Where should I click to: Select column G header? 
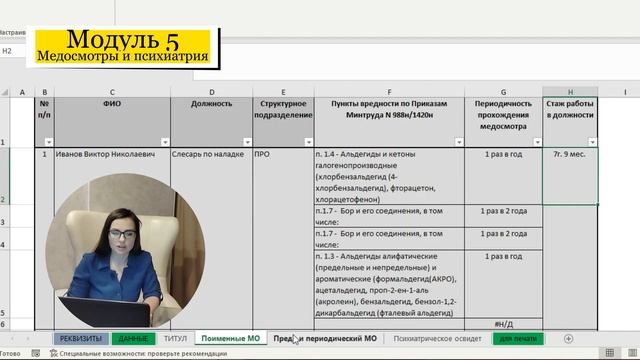point(503,92)
